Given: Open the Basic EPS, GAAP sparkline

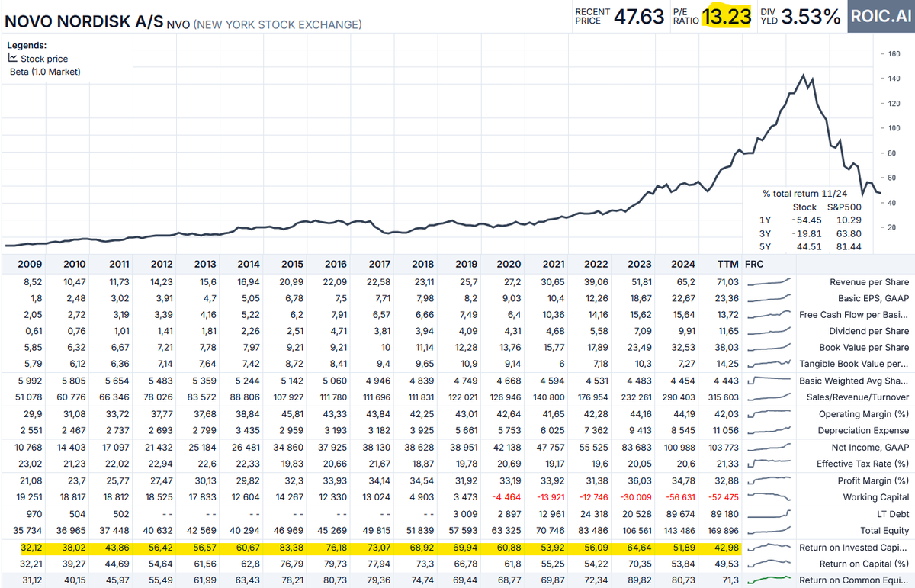Looking at the screenshot, I should (769, 298).
